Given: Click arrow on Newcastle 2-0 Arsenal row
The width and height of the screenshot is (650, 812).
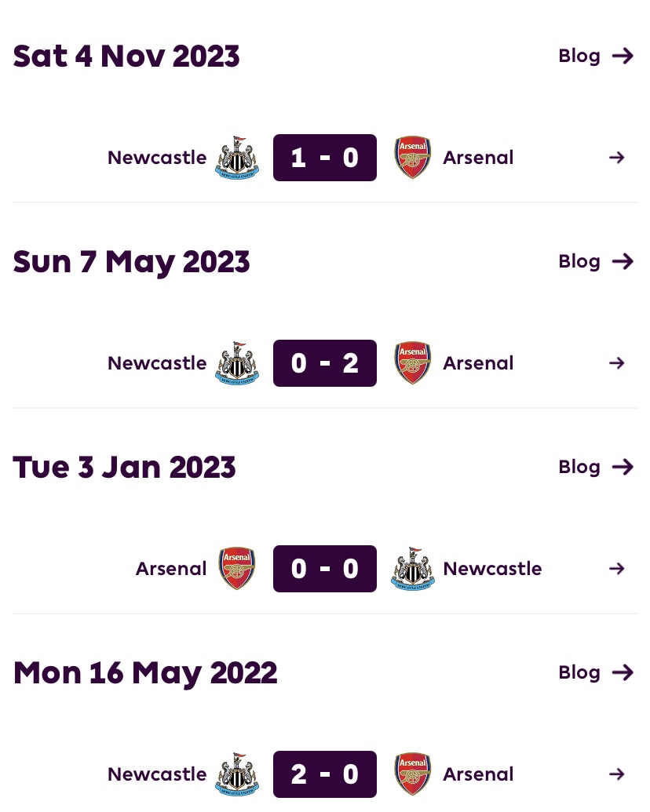Looking at the screenshot, I should 617,774.
